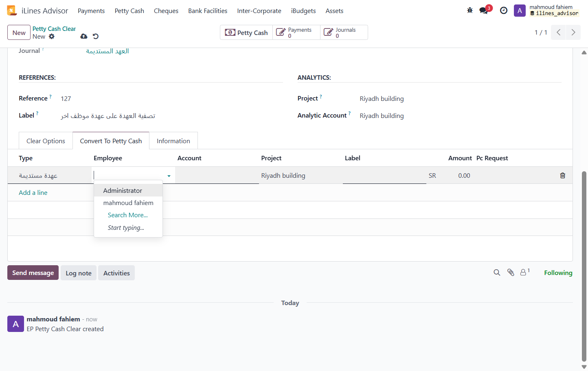588x371 pixels.
Task: Discard changes with undo icon
Action: point(96,36)
